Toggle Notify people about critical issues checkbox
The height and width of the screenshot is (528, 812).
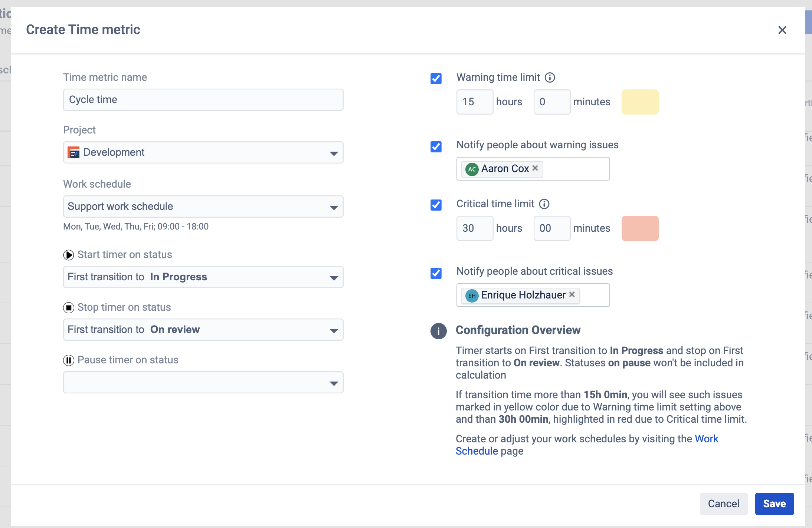click(436, 273)
